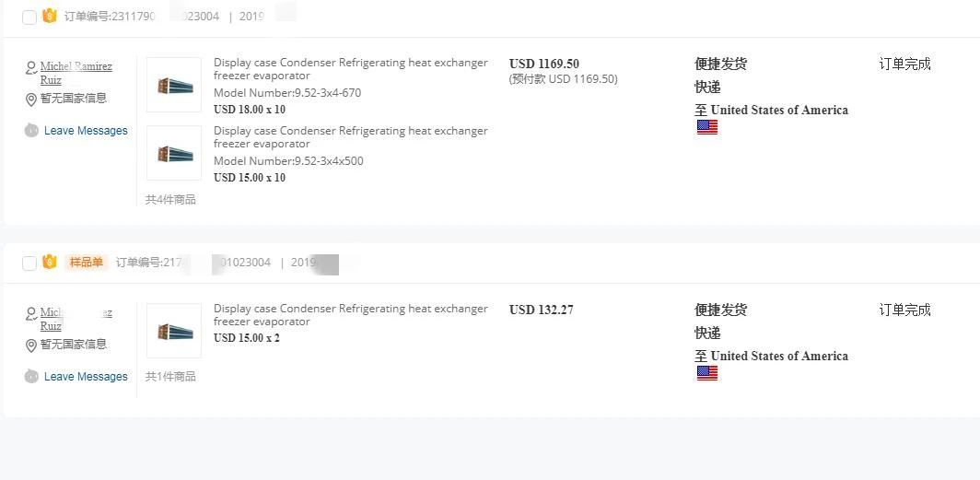This screenshot has width=980, height=480.
Task: Open product thumbnail in the USD 132.27 order
Action: [x=174, y=331]
